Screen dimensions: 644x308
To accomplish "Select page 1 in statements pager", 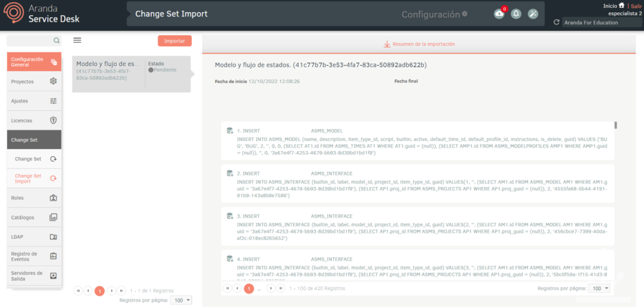I will [x=249, y=288].
